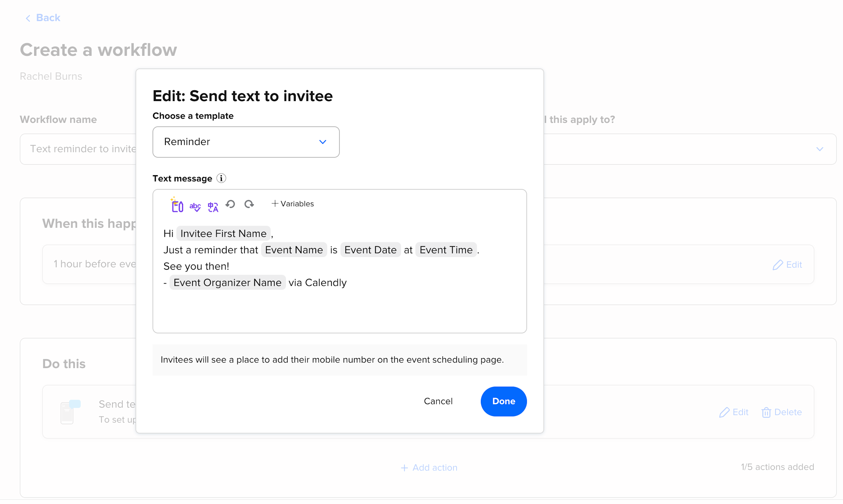Image resolution: width=843 pixels, height=504 pixels.
Task: Open the translate icon in message toolbar
Action: click(213, 206)
